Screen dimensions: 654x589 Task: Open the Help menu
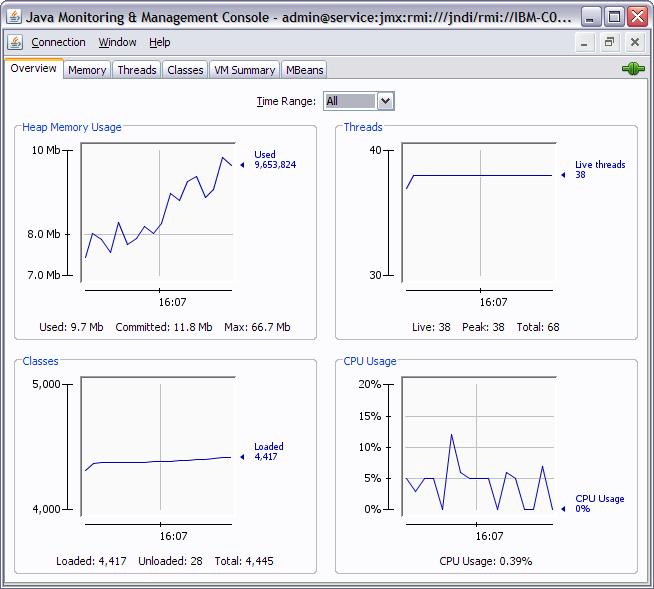(160, 42)
